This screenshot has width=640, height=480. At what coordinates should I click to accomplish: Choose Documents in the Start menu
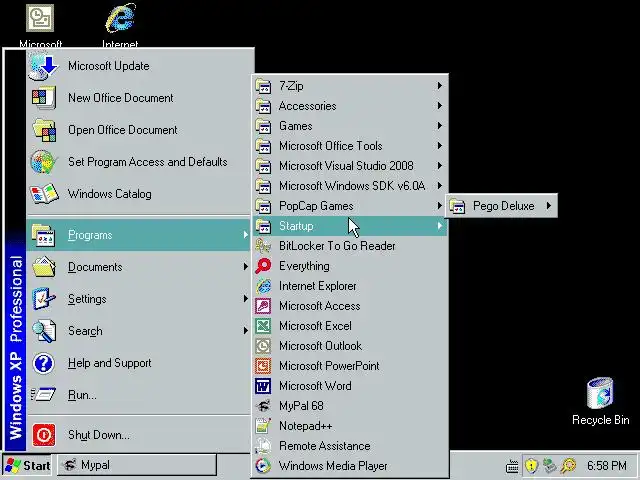click(x=138, y=267)
